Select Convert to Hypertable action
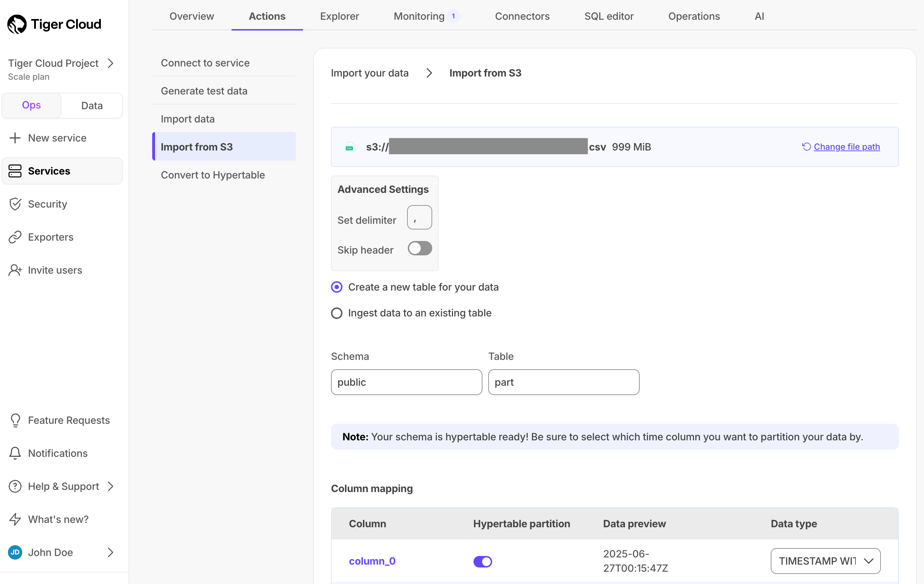Viewport: 924px width, 584px height. pyautogui.click(x=213, y=175)
